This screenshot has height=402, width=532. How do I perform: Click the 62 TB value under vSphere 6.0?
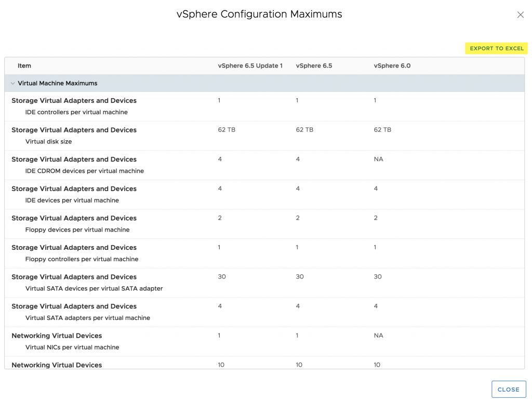coord(382,130)
